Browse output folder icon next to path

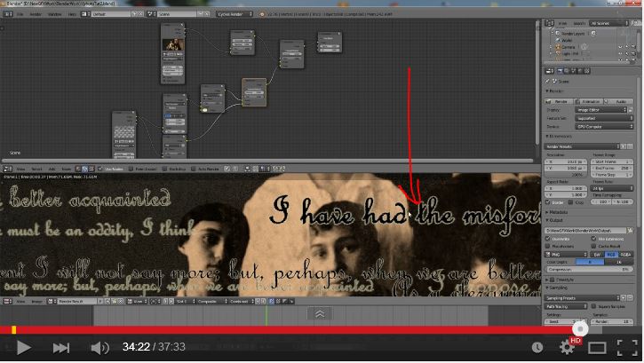pos(630,231)
